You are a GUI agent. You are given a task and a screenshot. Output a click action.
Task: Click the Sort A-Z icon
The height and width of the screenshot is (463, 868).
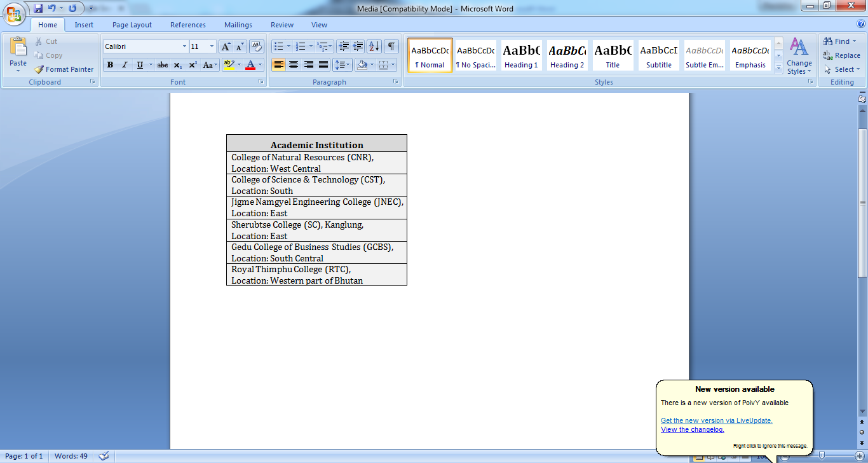click(374, 46)
